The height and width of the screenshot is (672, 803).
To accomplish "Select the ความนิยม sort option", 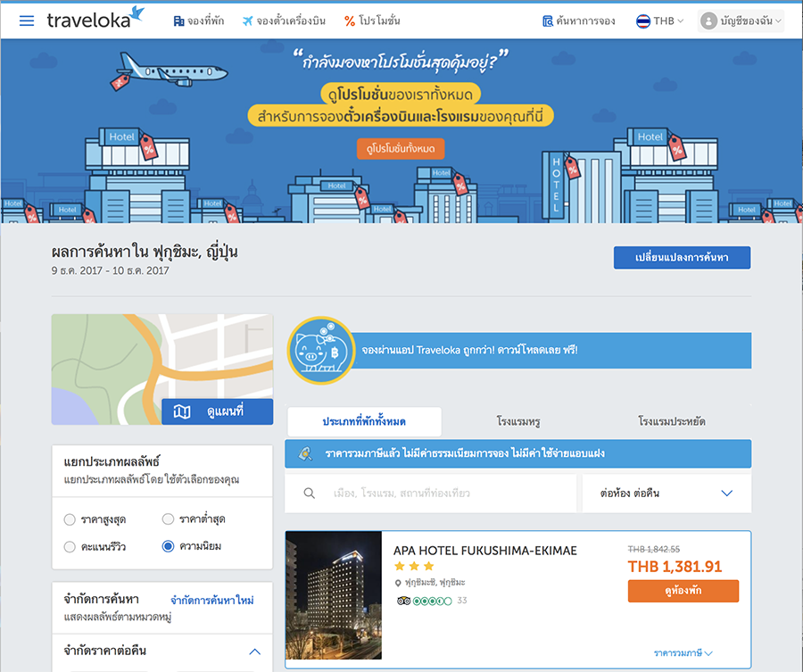I will (x=168, y=546).
